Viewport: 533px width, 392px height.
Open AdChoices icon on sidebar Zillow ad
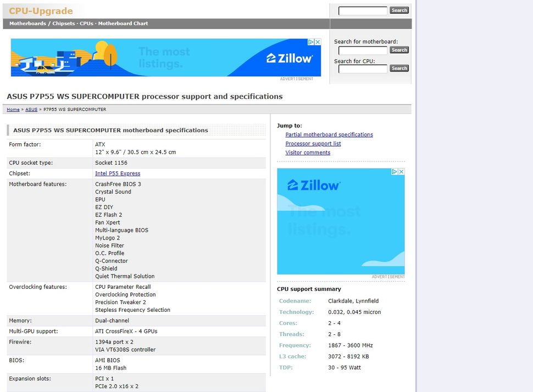point(395,171)
